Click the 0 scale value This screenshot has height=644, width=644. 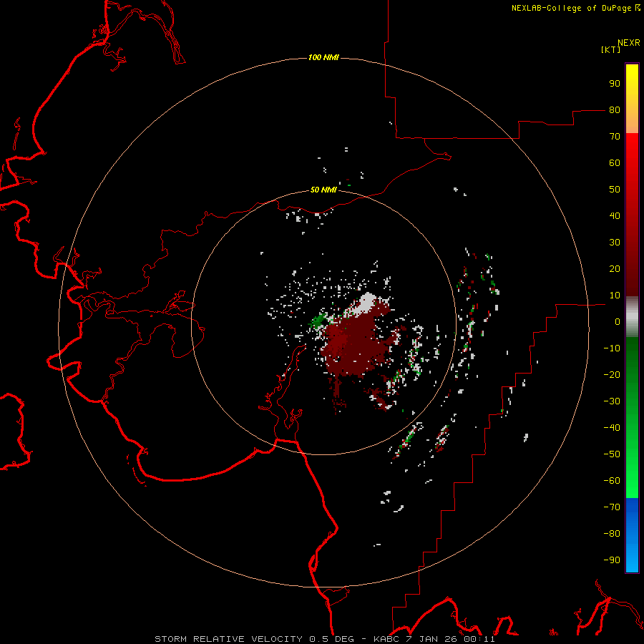pos(618,321)
